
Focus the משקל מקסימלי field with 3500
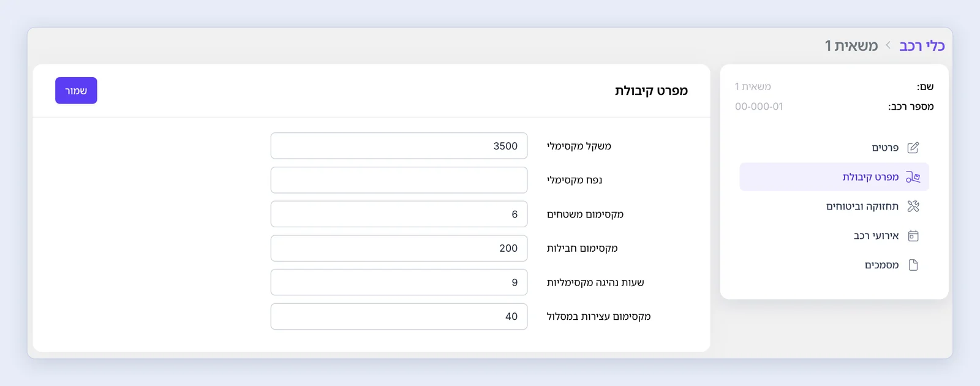(x=399, y=146)
